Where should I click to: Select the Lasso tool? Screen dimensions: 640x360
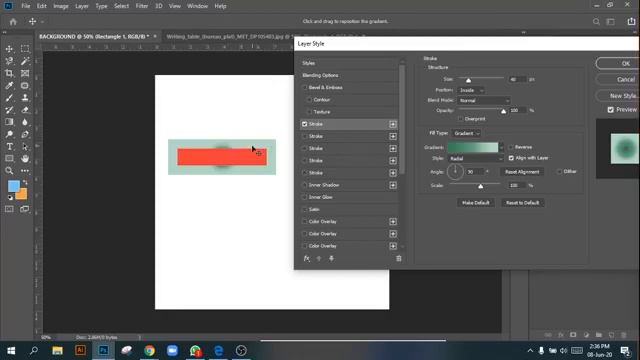pyautogui.click(x=9, y=61)
